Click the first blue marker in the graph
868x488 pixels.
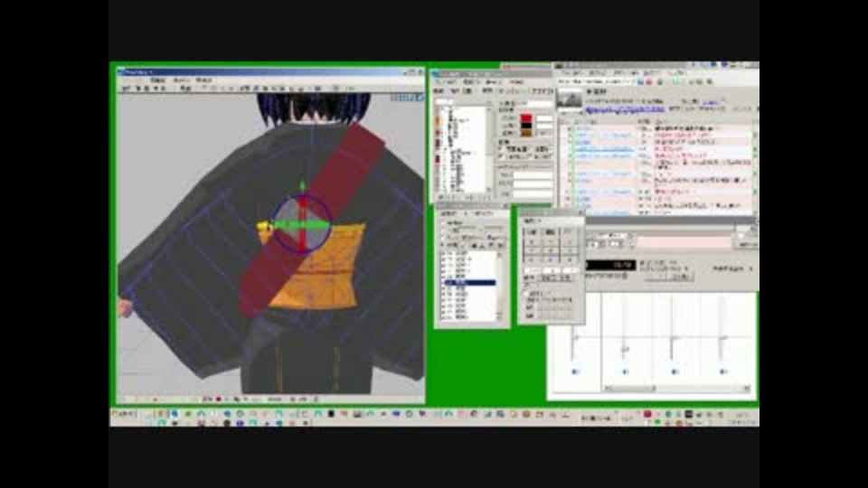pos(575,371)
